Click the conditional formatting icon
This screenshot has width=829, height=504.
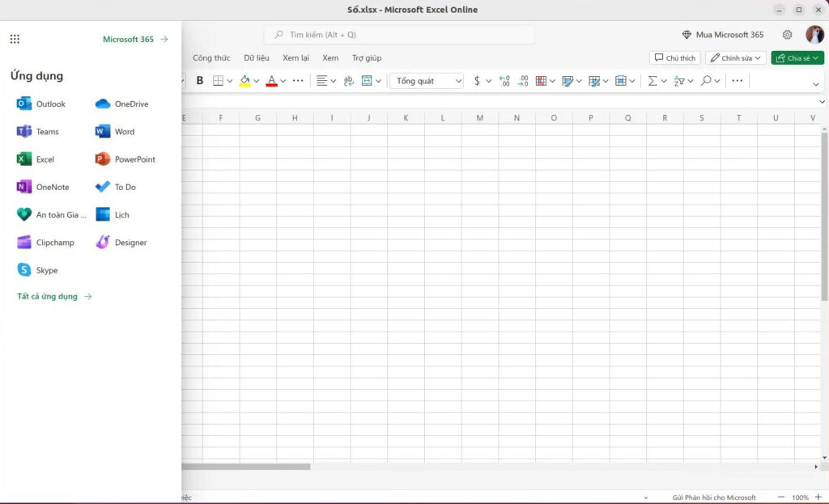[541, 81]
